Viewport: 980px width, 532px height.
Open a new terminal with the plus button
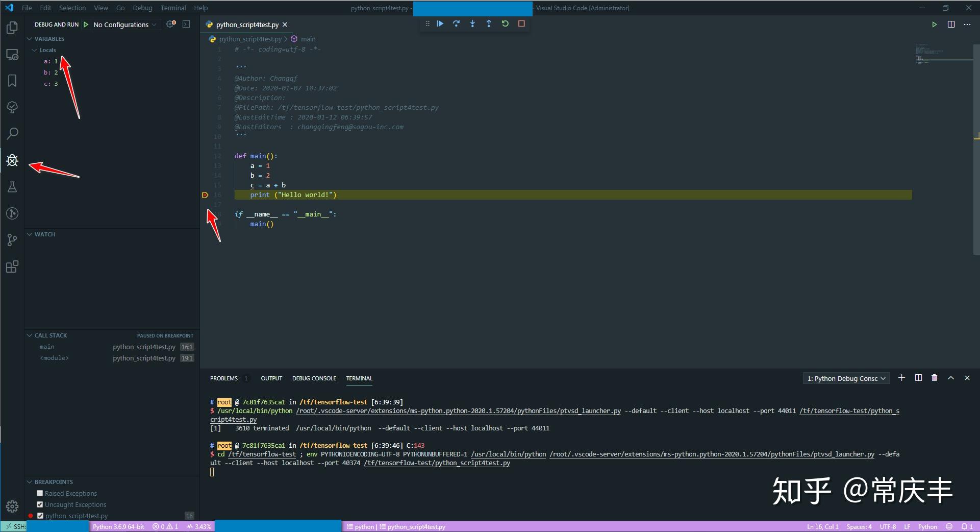point(901,378)
